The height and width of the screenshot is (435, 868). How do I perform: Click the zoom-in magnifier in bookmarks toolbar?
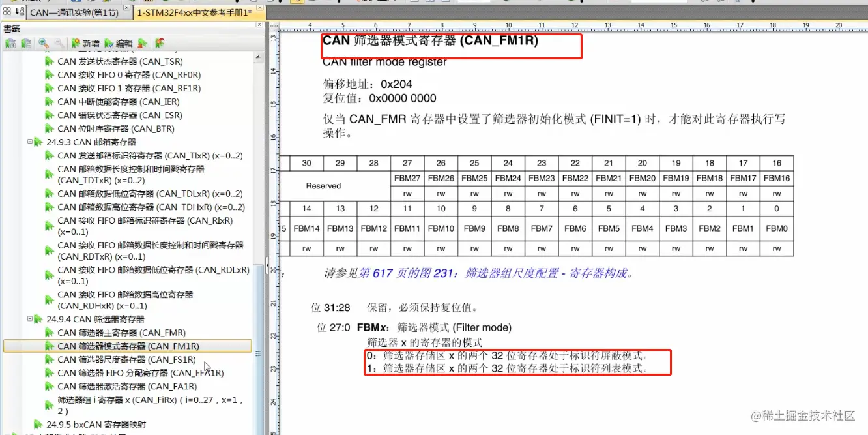44,44
